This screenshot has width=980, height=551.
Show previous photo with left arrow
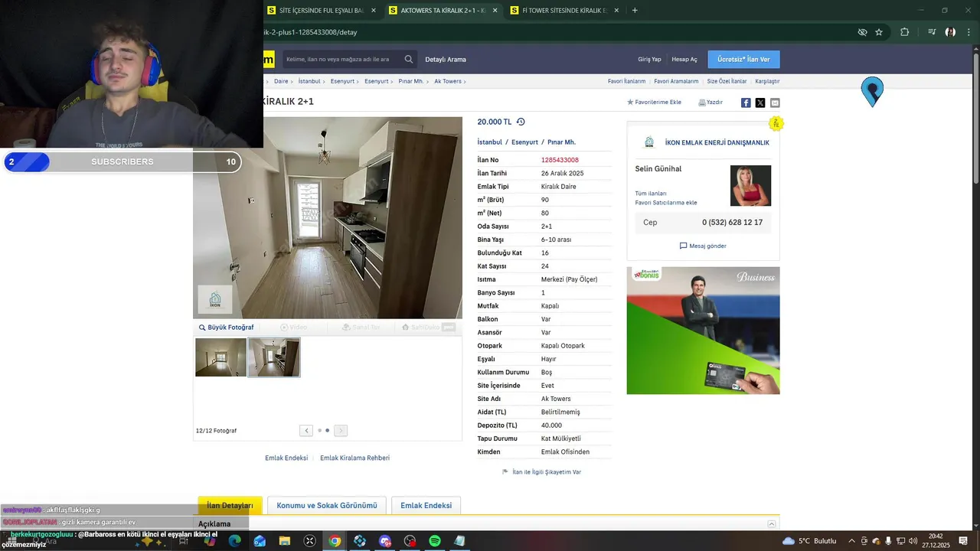306,431
